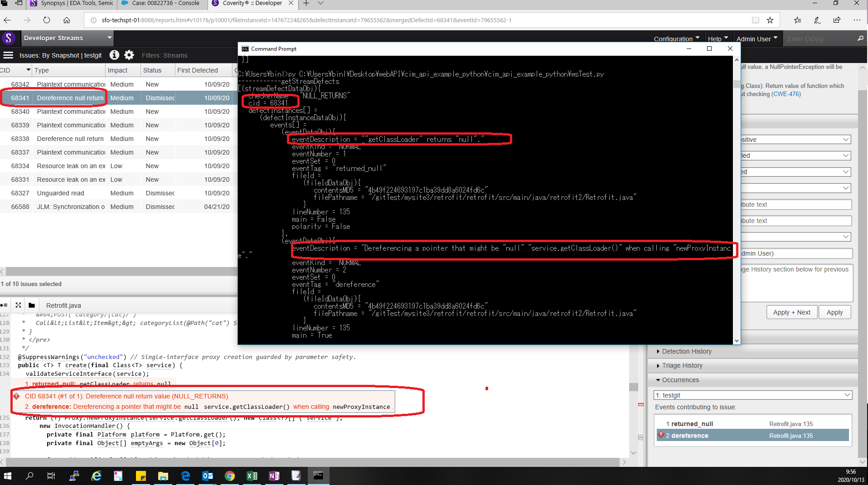Image resolution: width=868 pixels, height=485 pixels.
Task: Click the red defect diamond on CID 68341
Action: (x=17, y=396)
